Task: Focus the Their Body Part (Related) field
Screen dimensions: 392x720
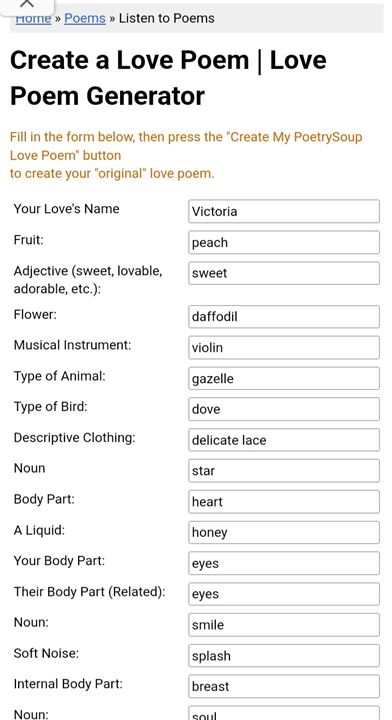Action: [x=284, y=594]
